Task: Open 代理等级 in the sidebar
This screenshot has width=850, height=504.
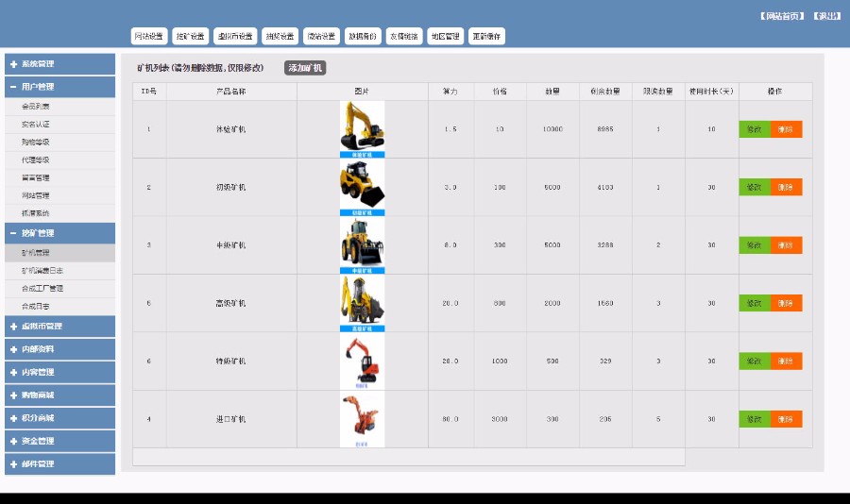Action: point(60,160)
